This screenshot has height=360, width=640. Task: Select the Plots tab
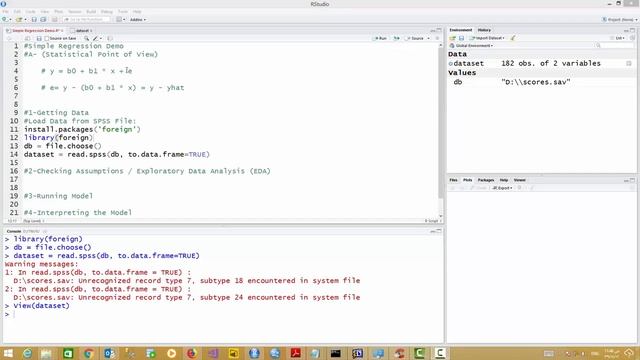tap(467, 180)
